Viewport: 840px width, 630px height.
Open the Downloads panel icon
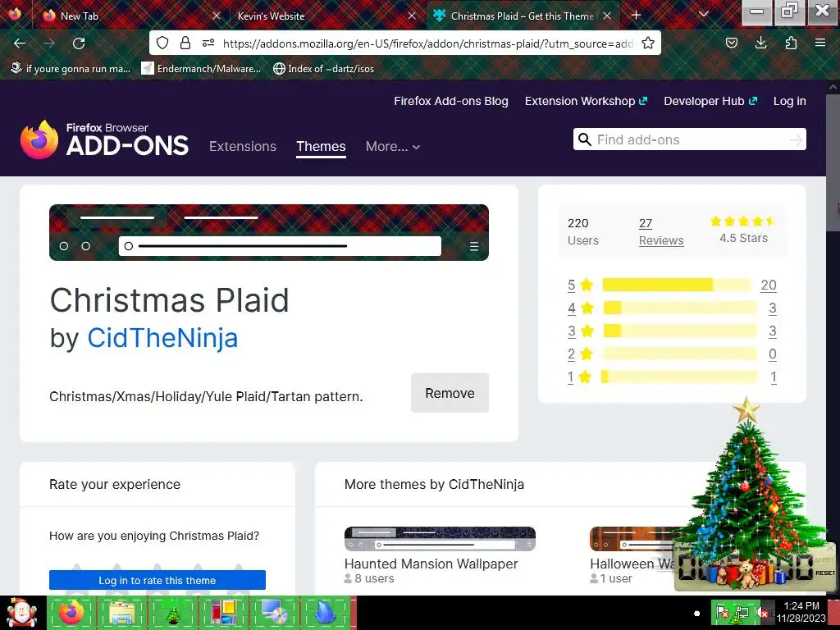pyautogui.click(x=760, y=43)
